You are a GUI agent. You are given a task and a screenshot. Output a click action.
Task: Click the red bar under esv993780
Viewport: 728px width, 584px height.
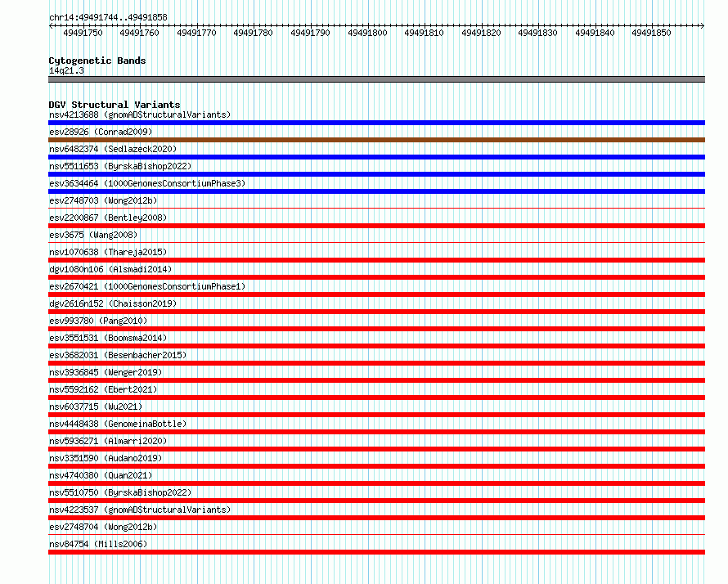click(376, 329)
